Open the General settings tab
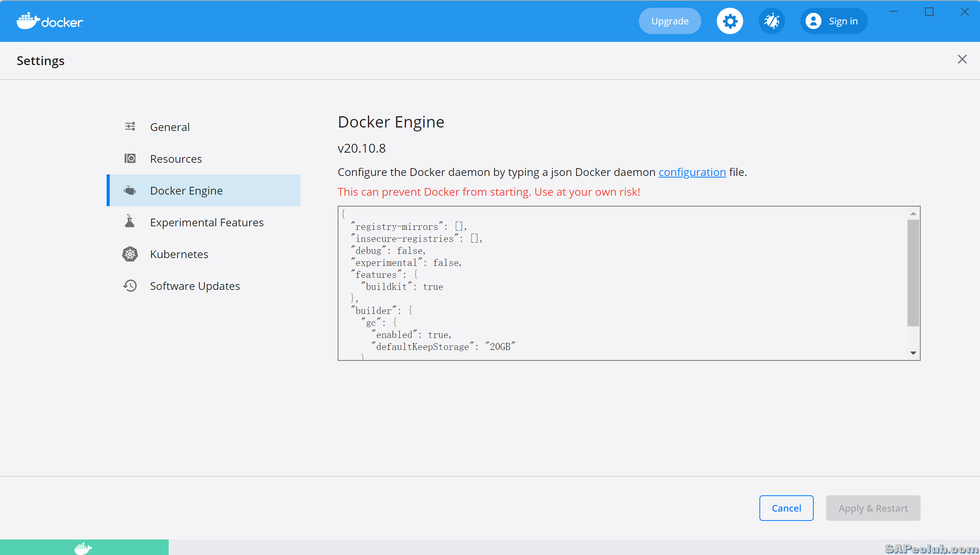Image resolution: width=980 pixels, height=555 pixels. point(170,127)
